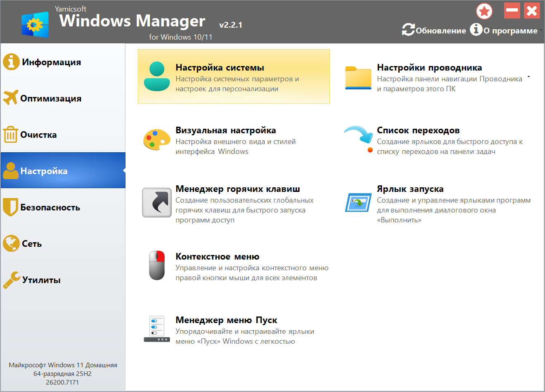Launch the Настройка системы person icon
Viewport: 545px width, 392px height.
(x=157, y=76)
